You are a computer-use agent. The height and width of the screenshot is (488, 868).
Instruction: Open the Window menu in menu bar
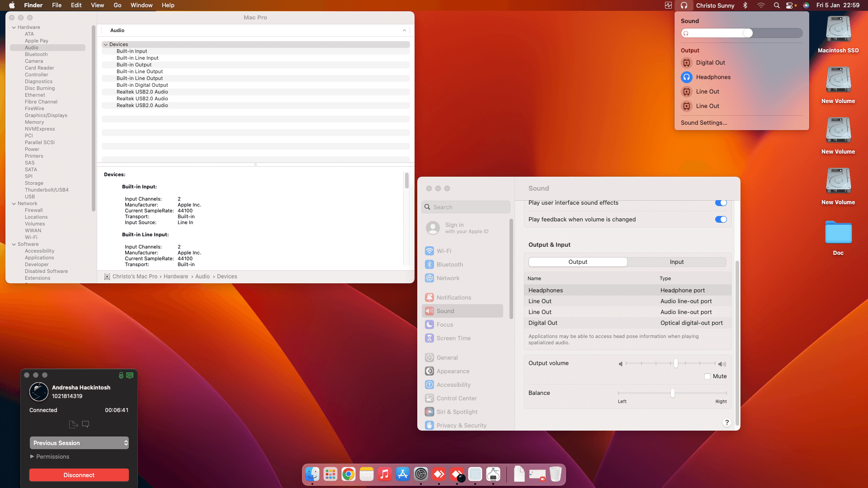142,5
